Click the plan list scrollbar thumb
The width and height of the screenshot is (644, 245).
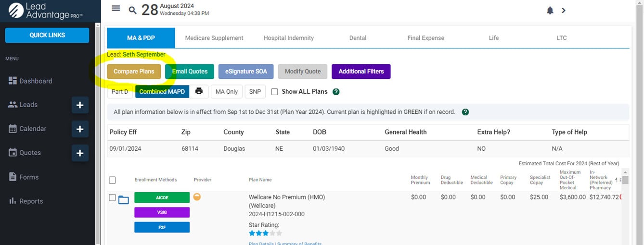(x=625, y=181)
